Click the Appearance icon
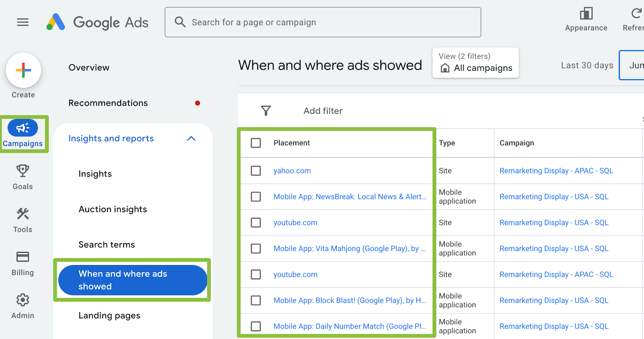Viewport: 644px width, 339px height. coord(586,14)
